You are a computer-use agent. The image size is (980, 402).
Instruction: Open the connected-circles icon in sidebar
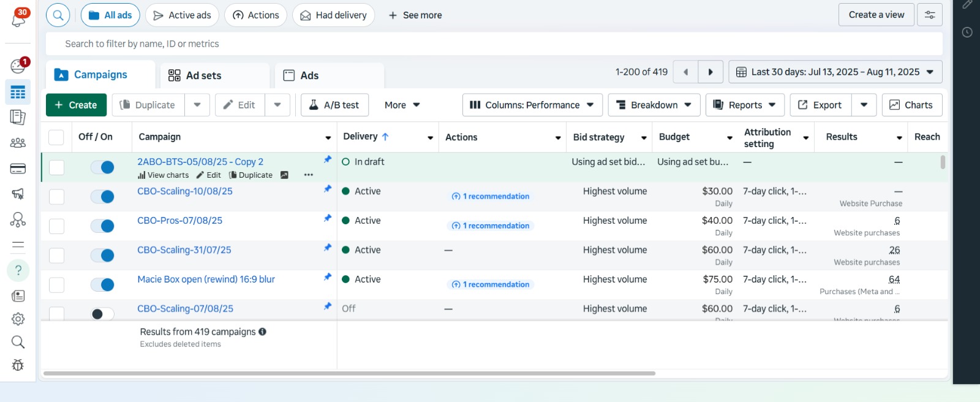(x=18, y=219)
